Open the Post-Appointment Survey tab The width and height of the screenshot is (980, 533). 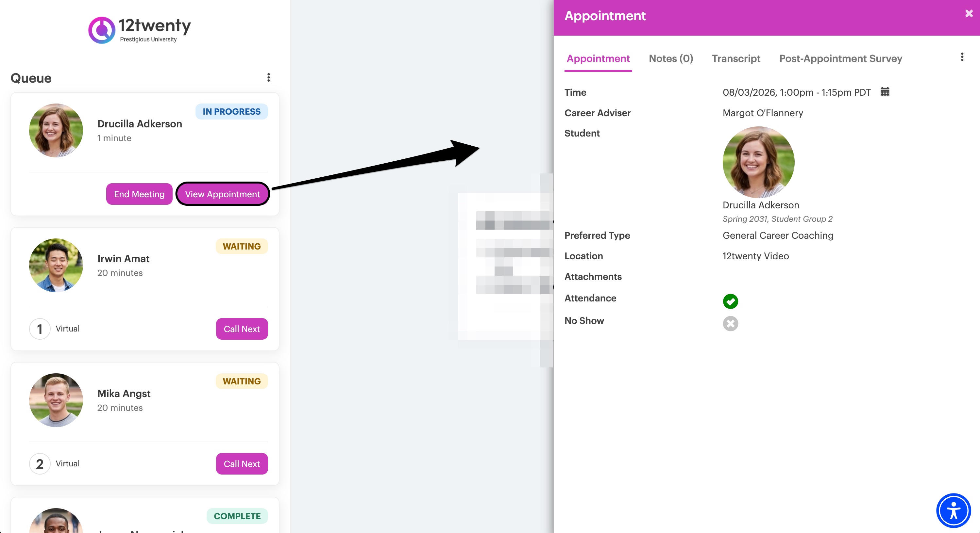(840, 58)
